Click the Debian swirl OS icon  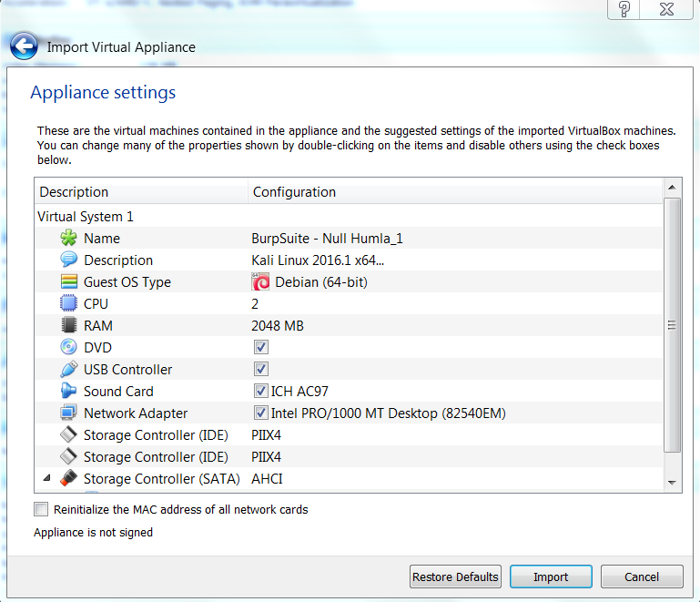(x=260, y=281)
